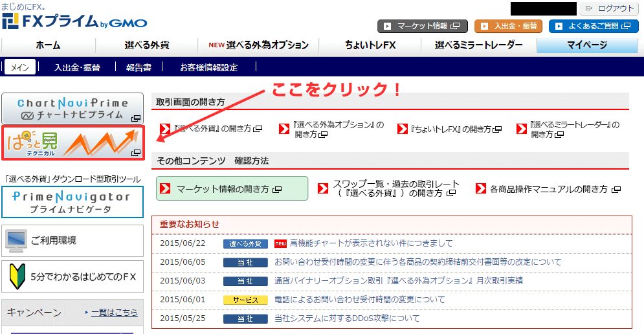Select the 選べる外貨 main tab
This screenshot has height=334, width=644.
tap(147, 45)
